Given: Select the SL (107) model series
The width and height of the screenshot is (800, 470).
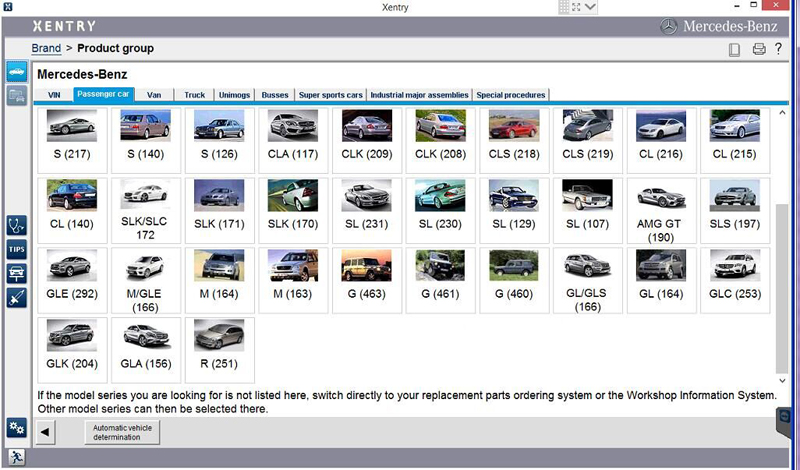Looking at the screenshot, I should 588,210.
